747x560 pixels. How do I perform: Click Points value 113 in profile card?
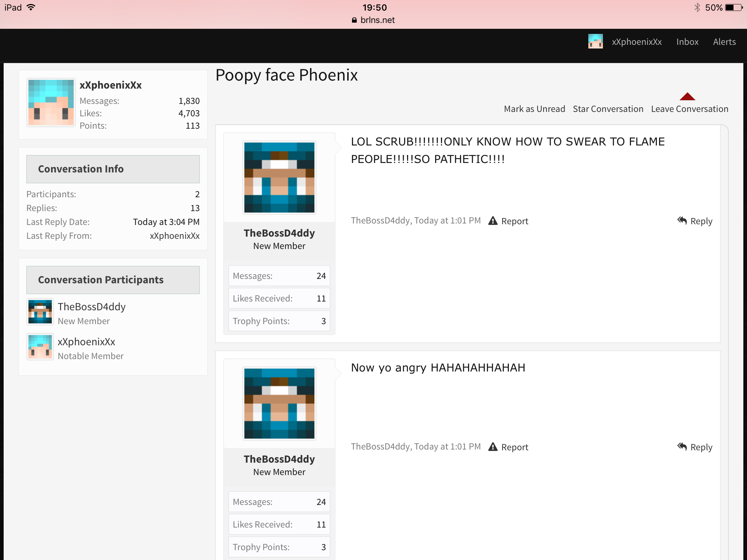[x=193, y=126]
